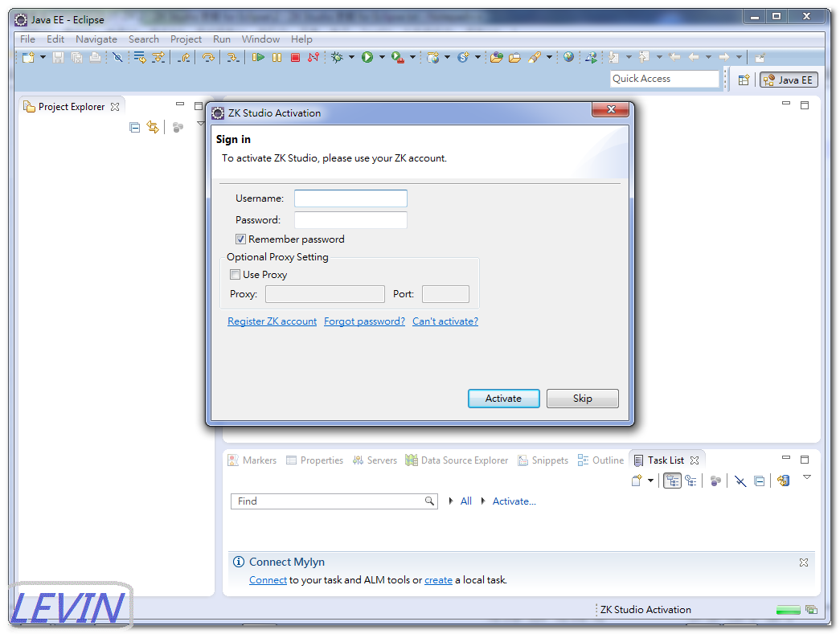Click the Collapse All icon in Task List

coord(759,481)
